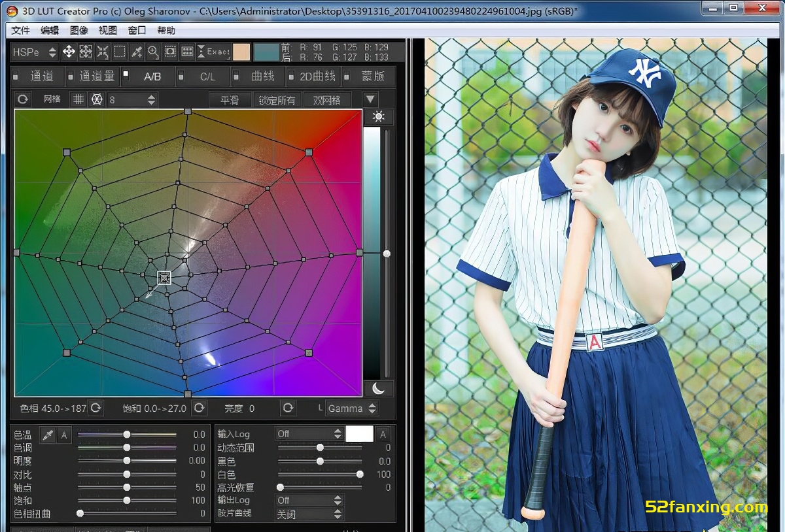Open the 文件 menu
Viewport: 785px width, 532px height.
[21, 30]
